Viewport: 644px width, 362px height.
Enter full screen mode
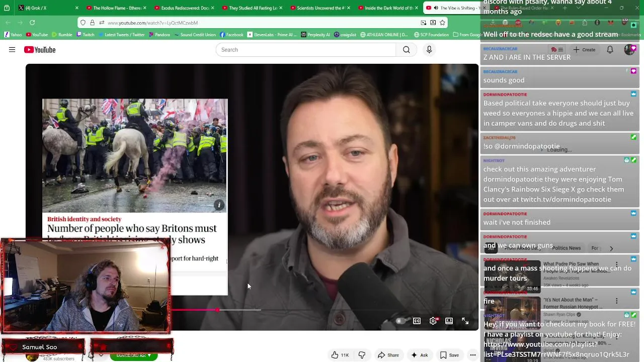pyautogui.click(x=465, y=321)
